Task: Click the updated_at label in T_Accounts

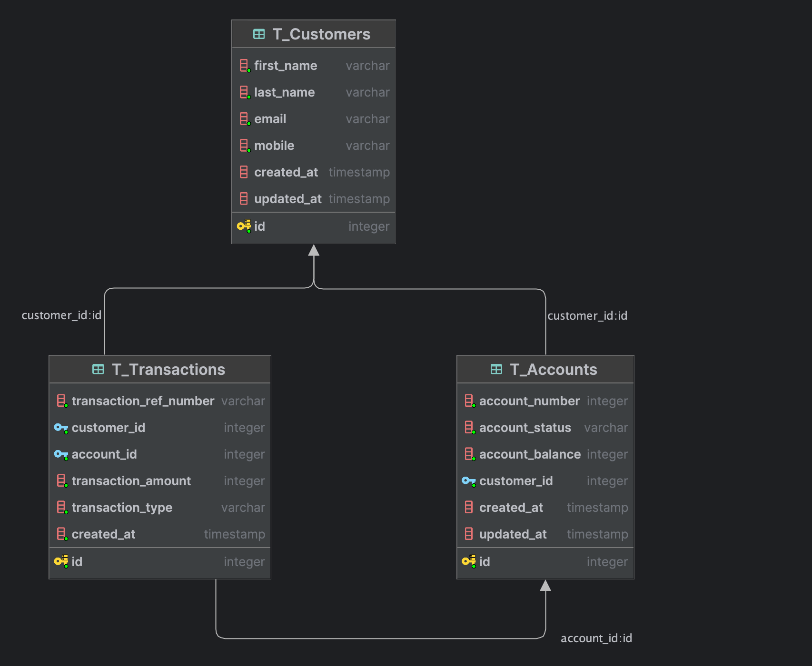Action: click(513, 534)
